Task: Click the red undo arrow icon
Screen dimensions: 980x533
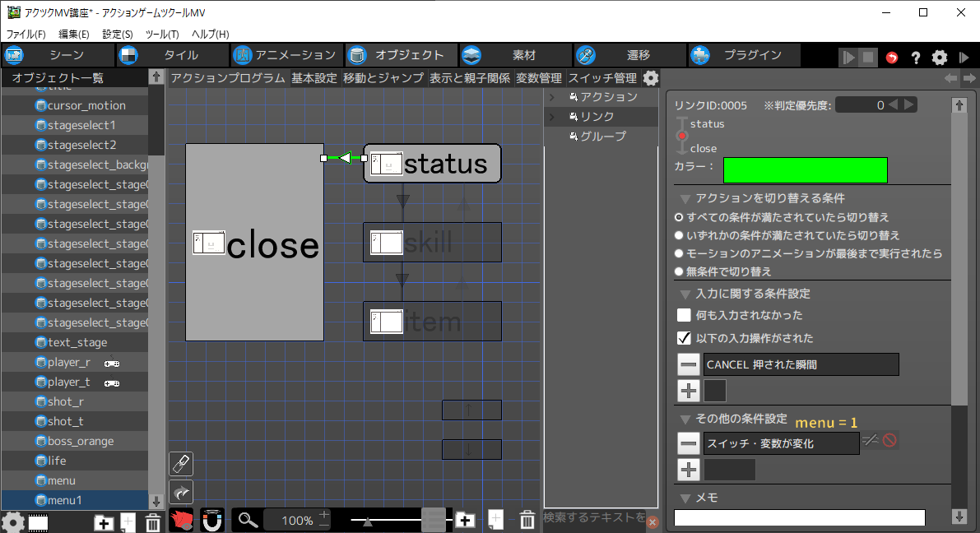Action: [892, 58]
